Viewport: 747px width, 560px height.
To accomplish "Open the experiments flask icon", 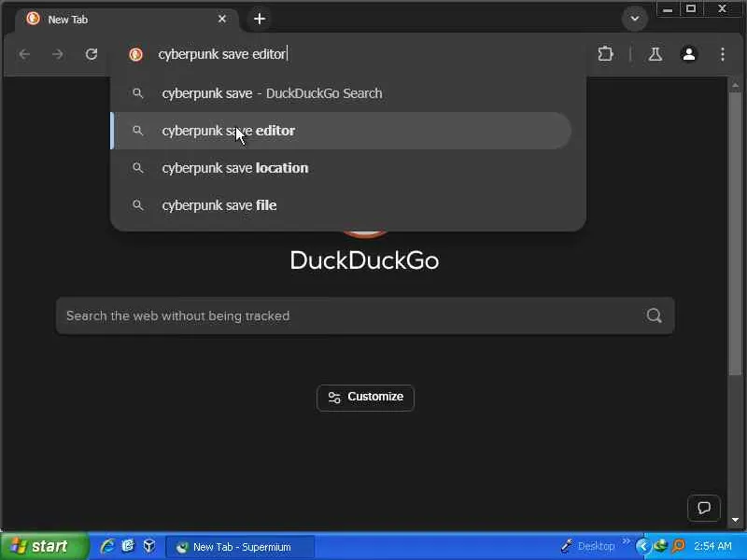I will 655,54.
